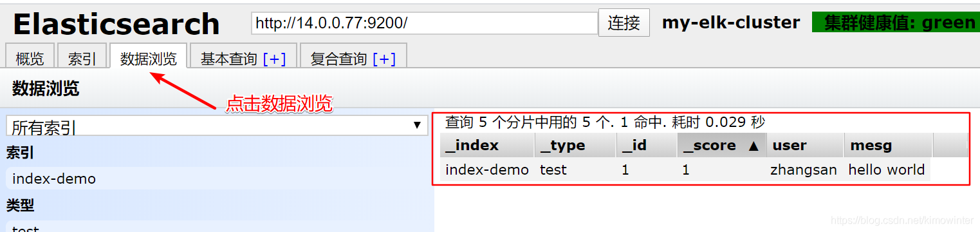The image size is (980, 232).
Task: Sort by the mesg column header
Action: point(888,145)
